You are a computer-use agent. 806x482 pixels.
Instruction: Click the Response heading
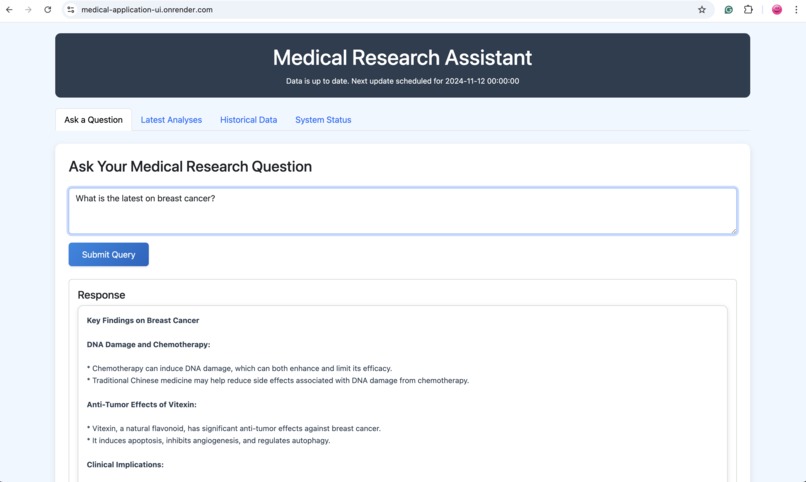(101, 295)
